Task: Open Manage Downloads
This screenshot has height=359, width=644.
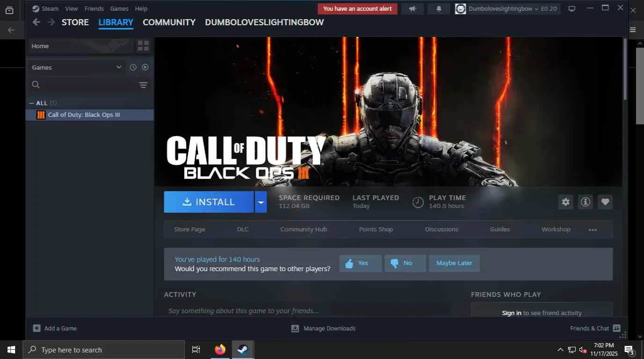Action: click(x=323, y=329)
